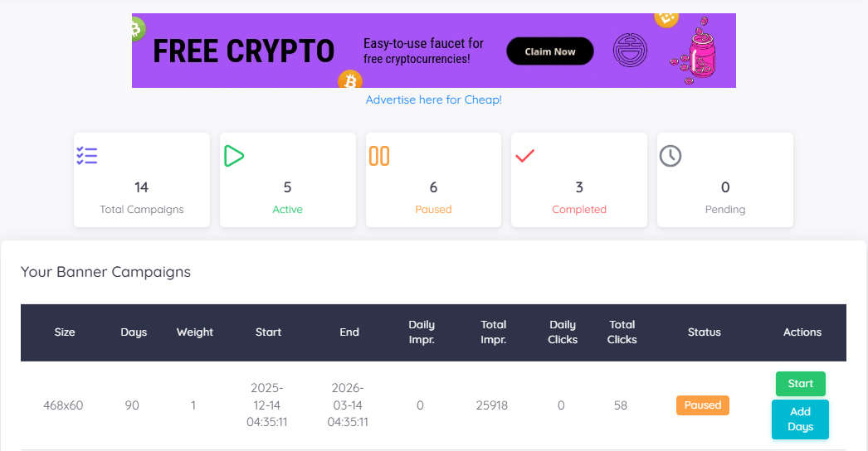Click the Daily Clicks column header

point(563,332)
